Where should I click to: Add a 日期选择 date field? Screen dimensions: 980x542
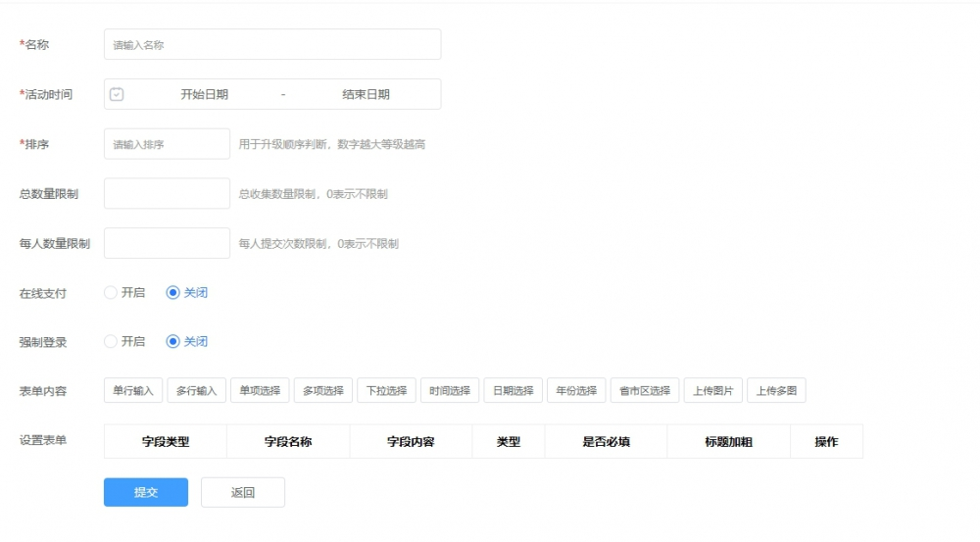pos(513,390)
